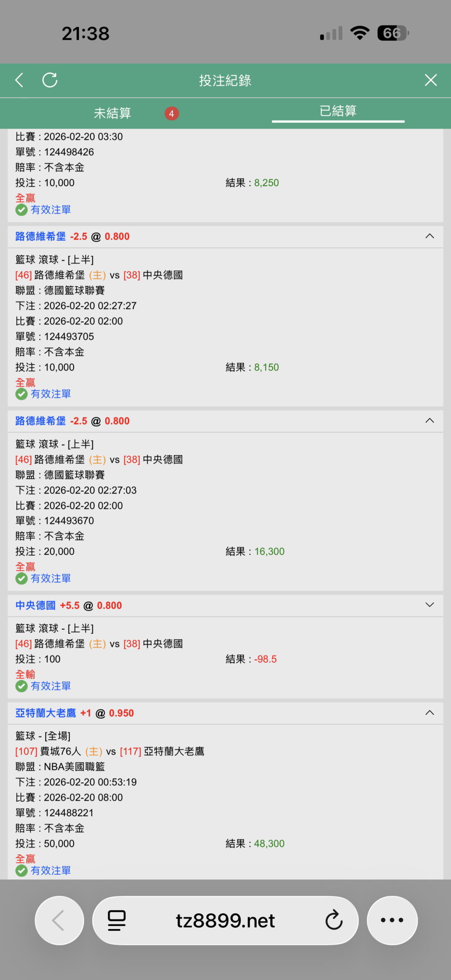Collapse the first 路德維希堡 -2.5 bet entry
Viewport: 451px width, 980px height.
coord(429,236)
